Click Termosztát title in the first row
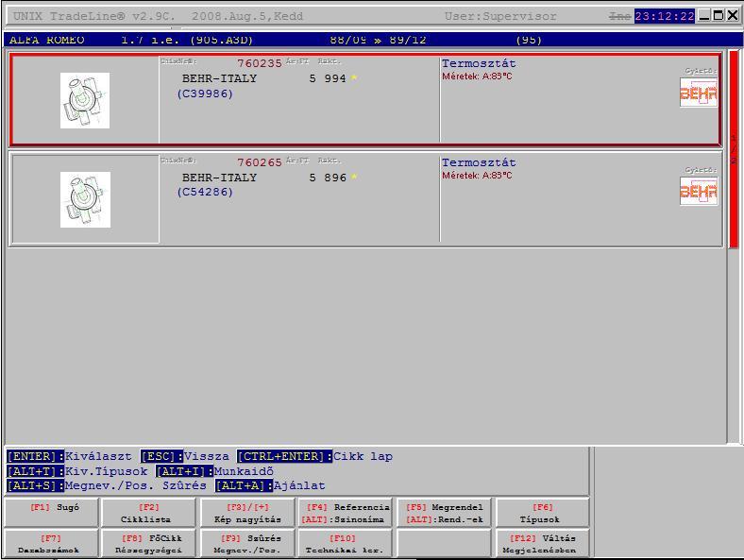Viewport: 744px width, 560px height. click(x=479, y=63)
